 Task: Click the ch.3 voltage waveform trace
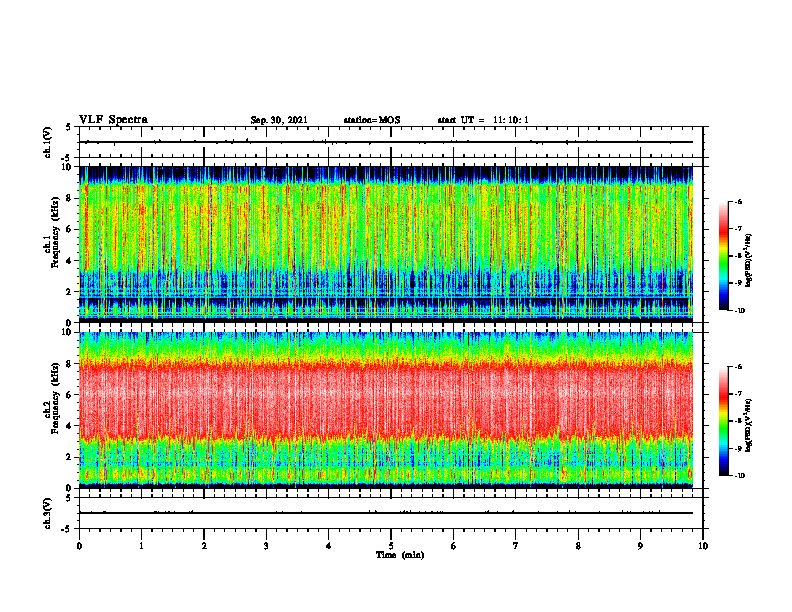coord(386,513)
